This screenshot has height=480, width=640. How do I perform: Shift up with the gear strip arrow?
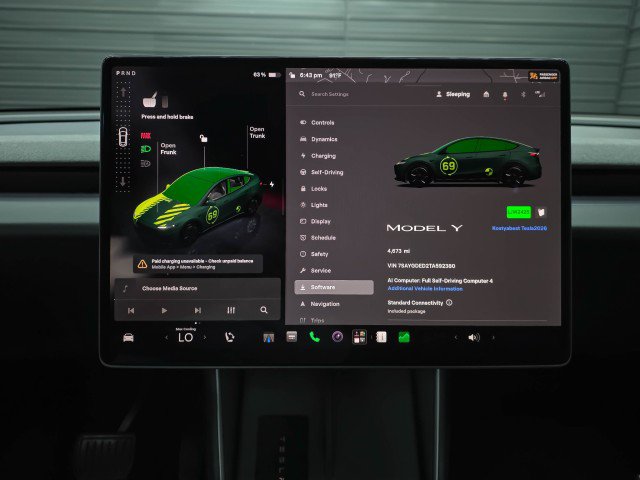click(123, 92)
